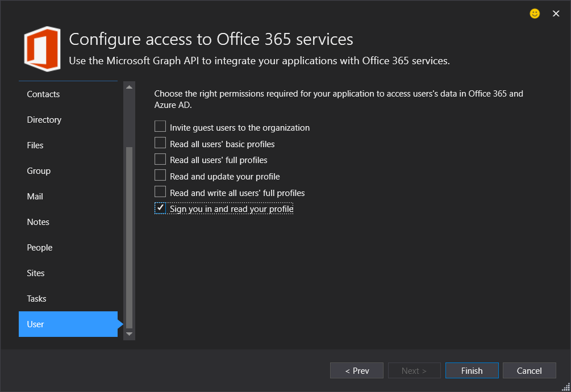Viewport: 571px width, 392px height.
Task: Enable Read and update your profile
Action: point(160,176)
